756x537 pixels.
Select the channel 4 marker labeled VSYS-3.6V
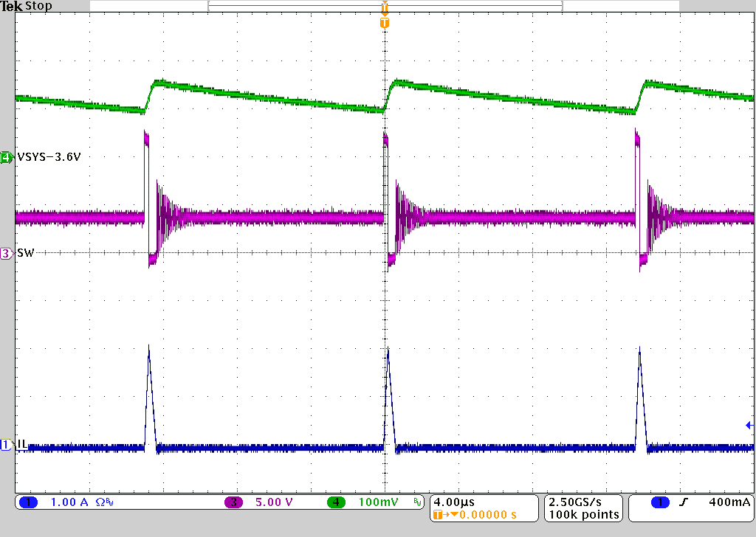tap(6, 156)
